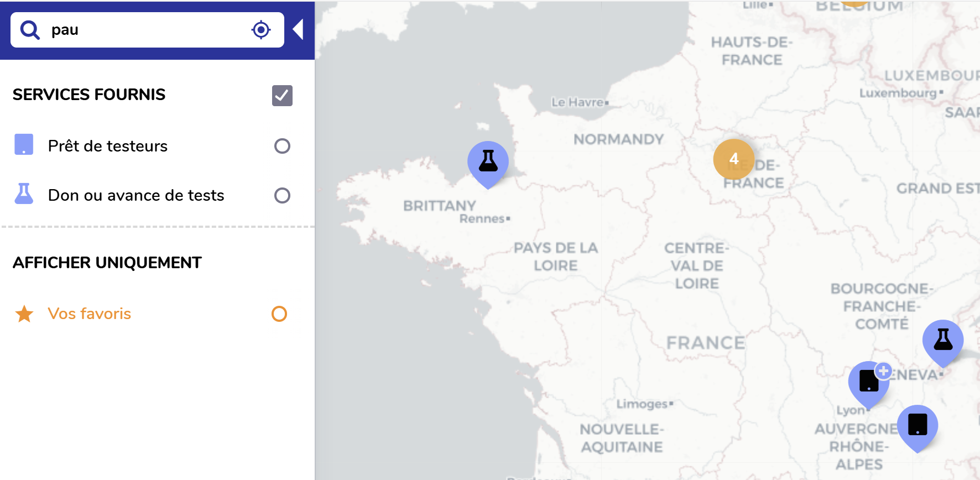The image size is (980, 480).
Task: Collapse the sidebar with the white arrow
Action: 298,30
